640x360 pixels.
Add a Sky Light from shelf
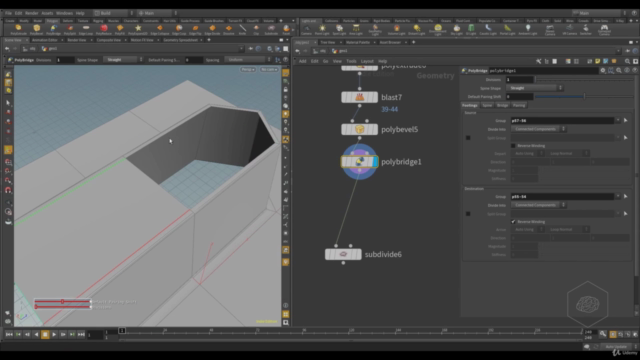[457, 30]
